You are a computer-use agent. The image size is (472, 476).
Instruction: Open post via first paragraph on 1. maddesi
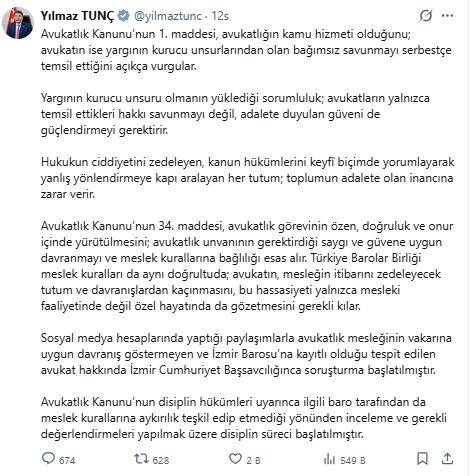coord(246,50)
